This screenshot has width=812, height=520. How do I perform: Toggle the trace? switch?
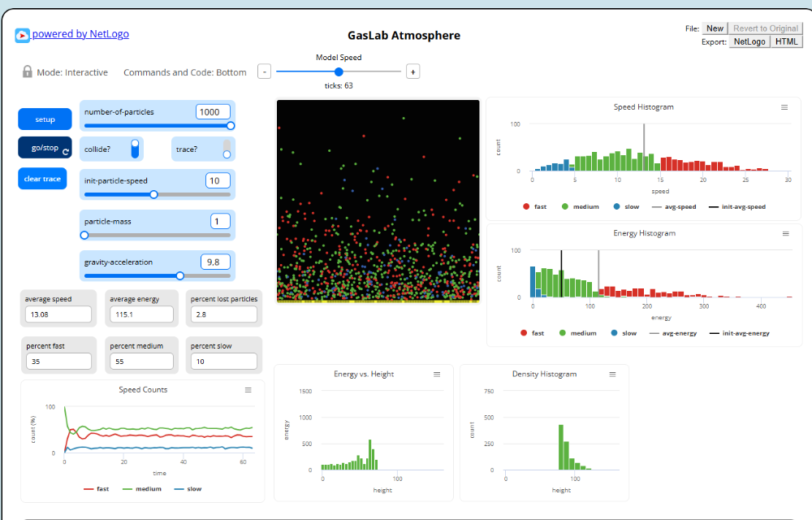tap(227, 149)
